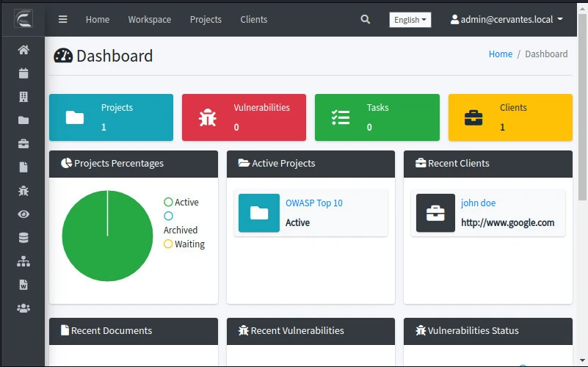This screenshot has width=588, height=367.
Task: Click the home icon in the sidebar
Action: pyautogui.click(x=23, y=50)
